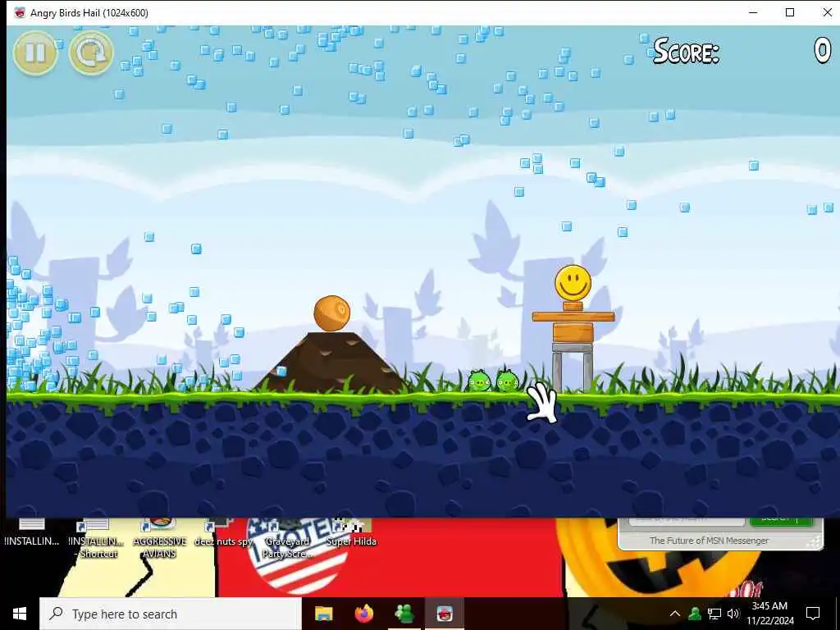Screen dimensions: 840x630
Task: Click the brown dirt mound
Action: pyautogui.click(x=331, y=362)
